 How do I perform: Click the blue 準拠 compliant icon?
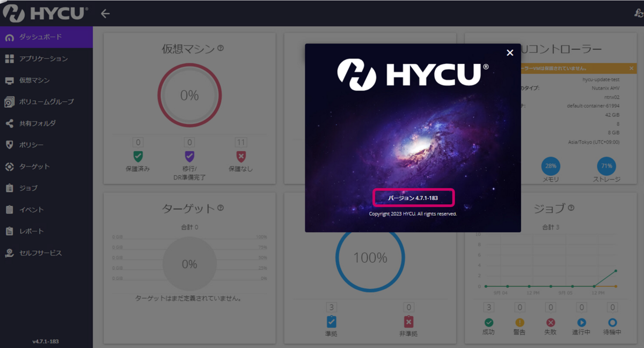pos(332,322)
